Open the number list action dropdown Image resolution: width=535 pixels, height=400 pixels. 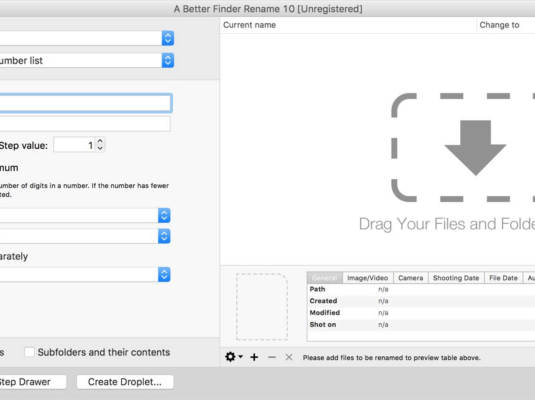[168, 60]
